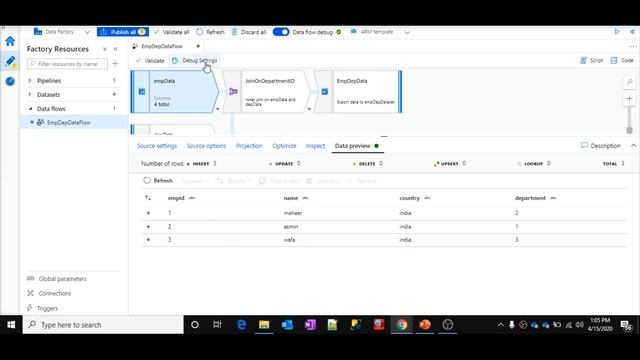Toggle the Data flow debug switch
The image size is (640, 360).
pyautogui.click(x=281, y=32)
